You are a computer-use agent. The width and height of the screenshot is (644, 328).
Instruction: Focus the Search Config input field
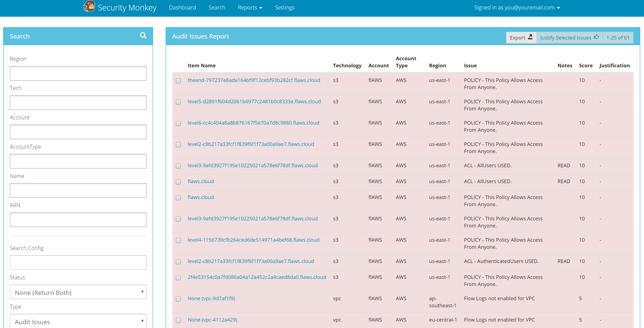tap(78, 262)
